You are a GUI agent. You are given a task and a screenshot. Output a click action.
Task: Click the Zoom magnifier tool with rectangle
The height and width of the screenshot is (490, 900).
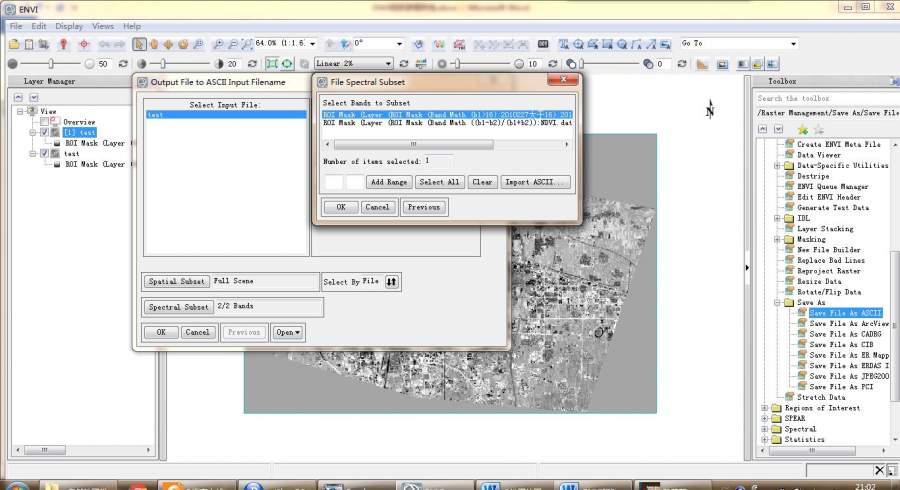tap(198, 44)
